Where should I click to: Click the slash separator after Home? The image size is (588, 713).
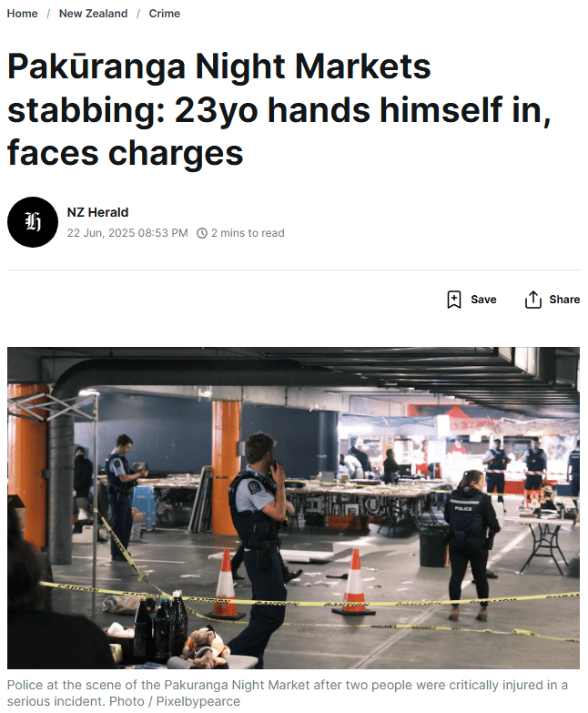click(48, 14)
